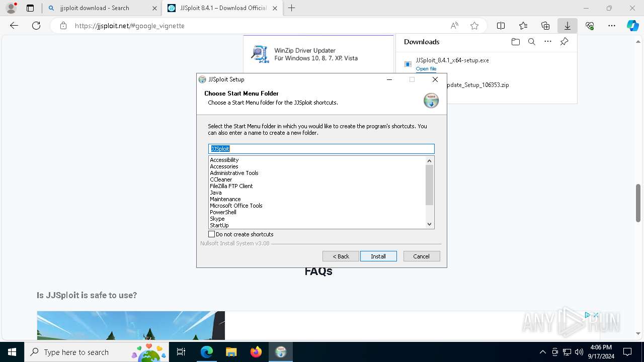The width and height of the screenshot is (644, 362).
Task: Select Administrative Tools folder
Action: click(234, 173)
